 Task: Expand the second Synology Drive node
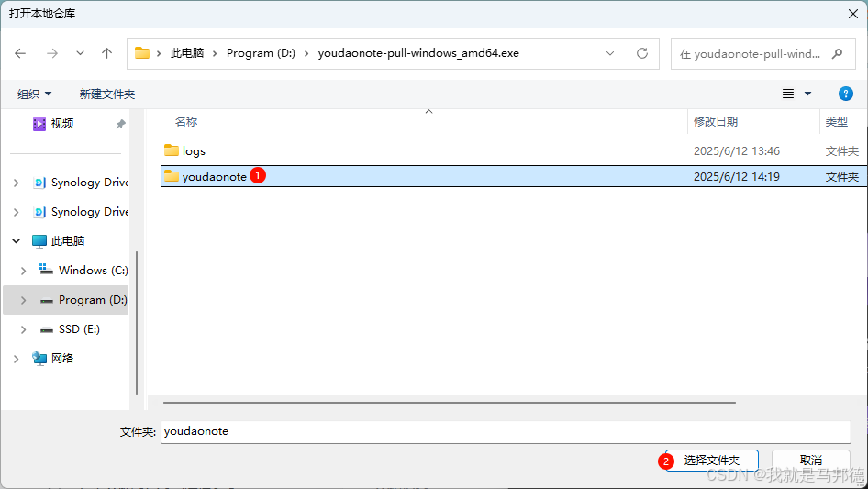pos(16,212)
